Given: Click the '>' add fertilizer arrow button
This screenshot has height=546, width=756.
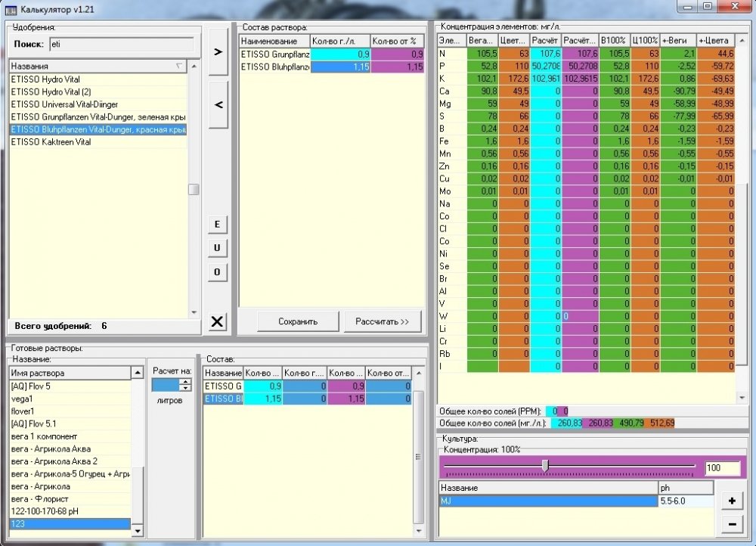Looking at the screenshot, I should pos(218,51).
